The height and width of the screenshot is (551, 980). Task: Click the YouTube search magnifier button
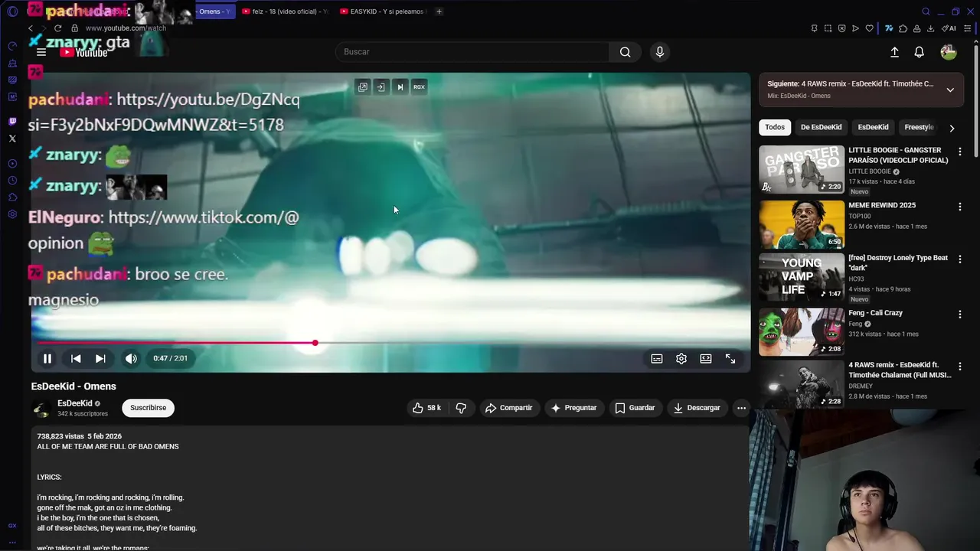(x=626, y=52)
